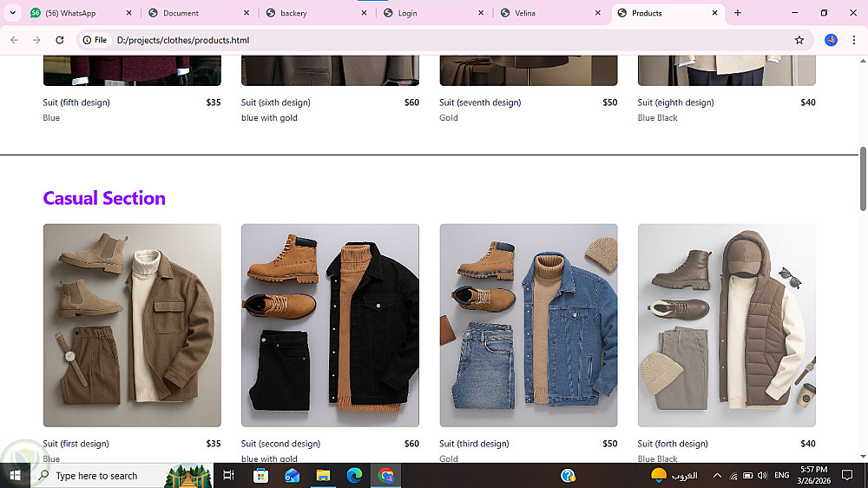Click the Suit (second design) title
This screenshot has width=868, height=488.
(x=280, y=444)
